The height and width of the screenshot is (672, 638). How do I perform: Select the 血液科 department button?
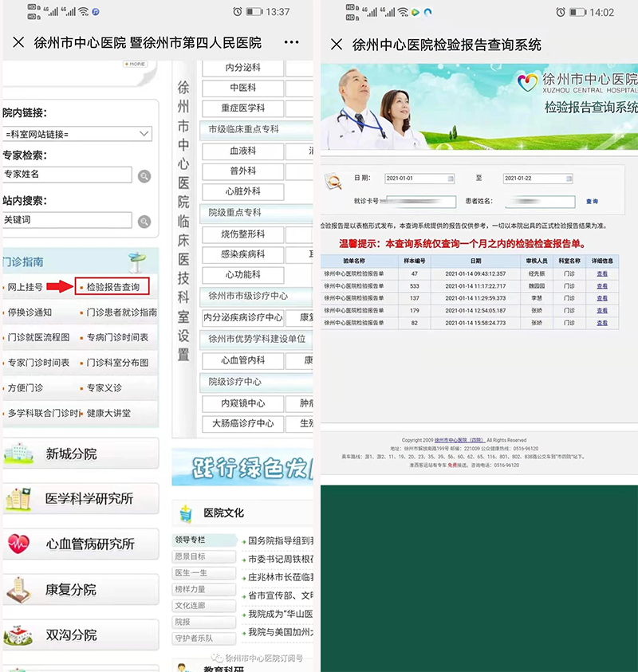pyautogui.click(x=242, y=151)
